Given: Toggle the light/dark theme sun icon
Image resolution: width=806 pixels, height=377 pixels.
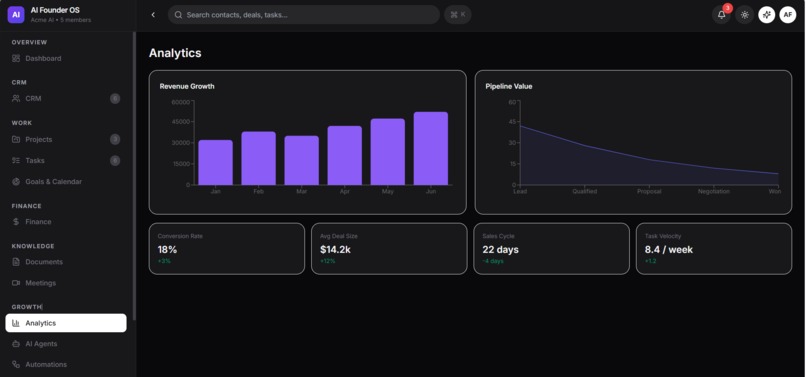Looking at the screenshot, I should (744, 15).
